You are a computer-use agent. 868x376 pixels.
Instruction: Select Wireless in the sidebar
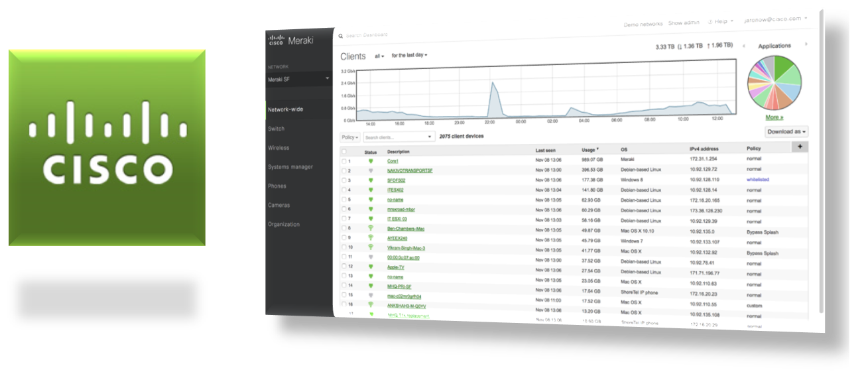tap(279, 148)
